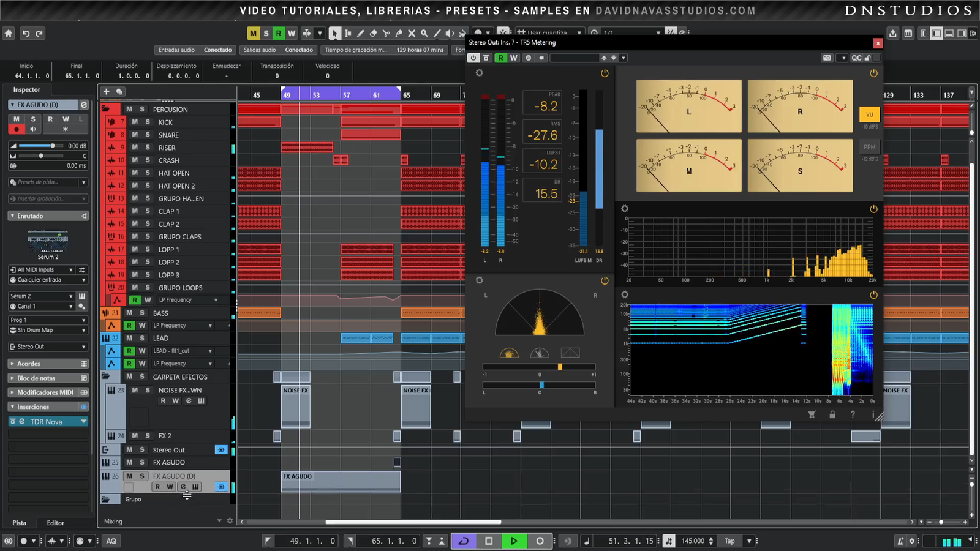Switch to the Editor tab
980x551 pixels.
55,523
